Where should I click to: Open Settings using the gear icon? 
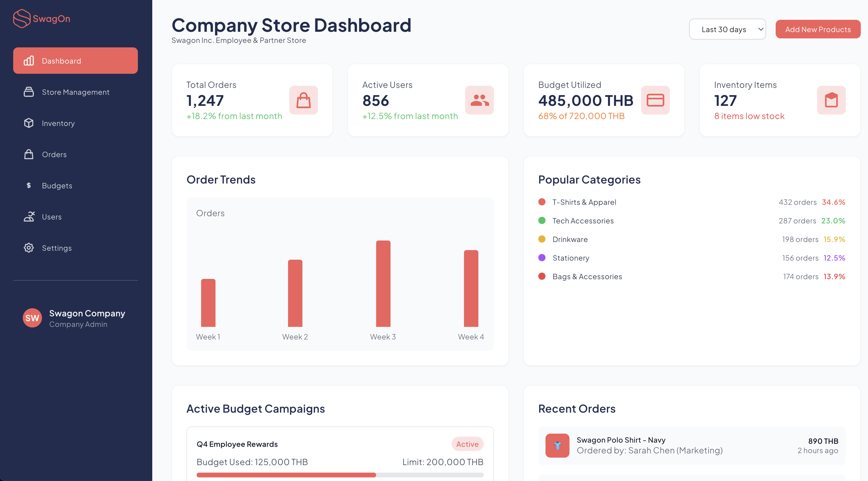click(x=29, y=248)
